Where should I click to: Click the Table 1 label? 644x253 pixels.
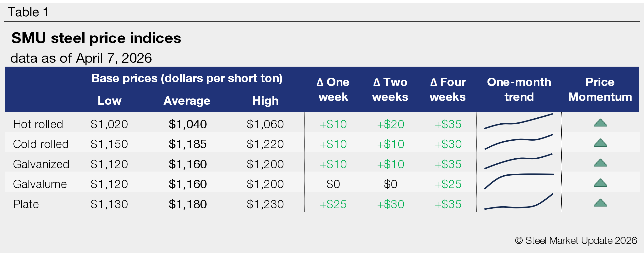pos(28,12)
